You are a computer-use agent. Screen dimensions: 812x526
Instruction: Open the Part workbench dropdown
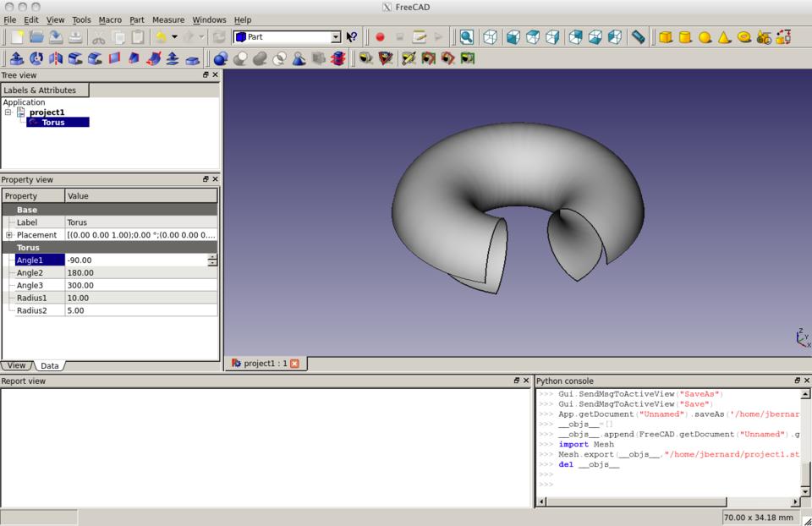coord(336,37)
